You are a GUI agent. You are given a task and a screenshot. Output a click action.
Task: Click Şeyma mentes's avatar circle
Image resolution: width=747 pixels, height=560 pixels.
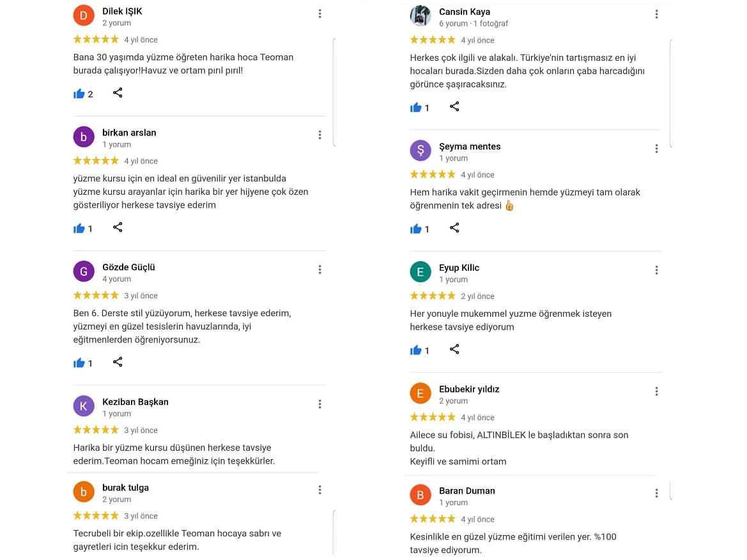click(x=420, y=151)
